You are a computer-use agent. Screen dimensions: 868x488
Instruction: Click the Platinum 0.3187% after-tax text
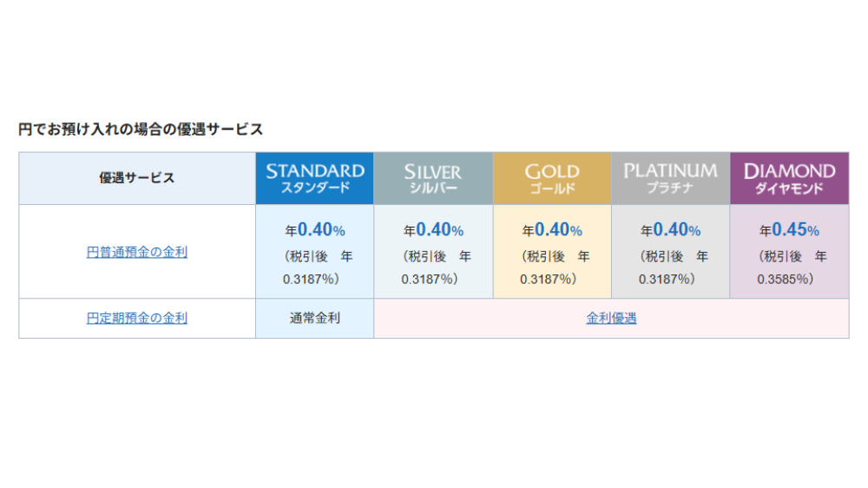click(673, 267)
